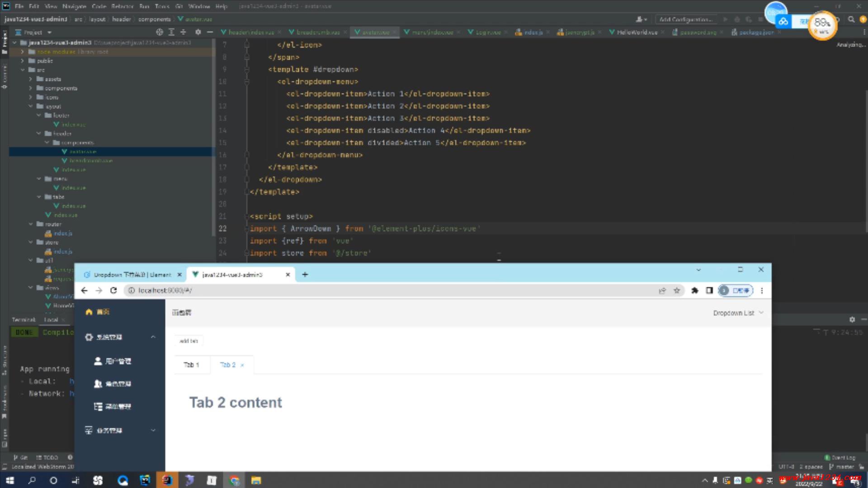Image resolution: width=868 pixels, height=488 pixels.
Task: Open Windows Start menu
Action: 10,480
